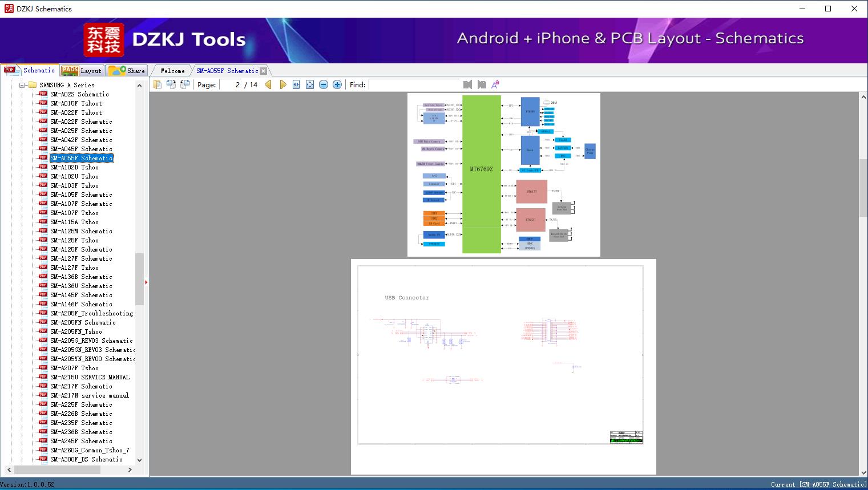Click the tree horizontal scroll left arrow

(x=9, y=469)
